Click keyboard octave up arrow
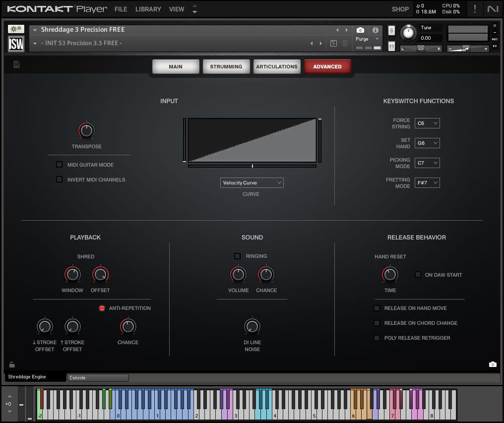Screen dimensions: 504x423 (9, 396)
